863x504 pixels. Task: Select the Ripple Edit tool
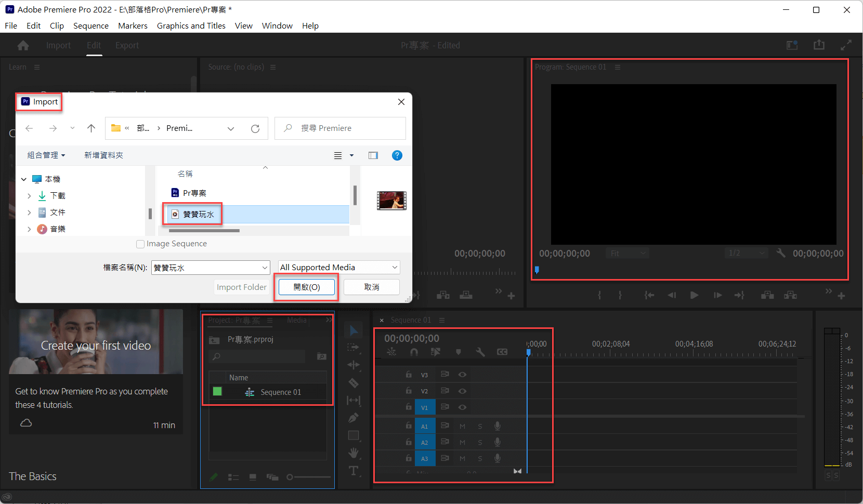coord(354,365)
